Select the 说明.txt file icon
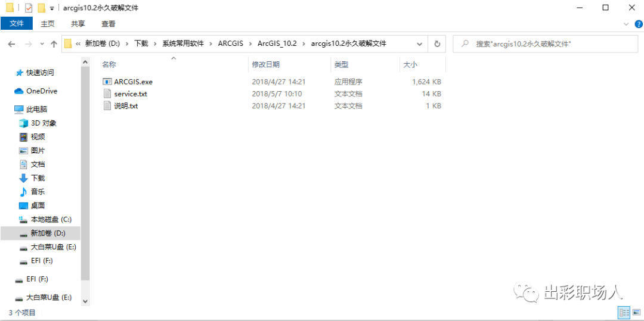644x321 pixels. [107, 106]
